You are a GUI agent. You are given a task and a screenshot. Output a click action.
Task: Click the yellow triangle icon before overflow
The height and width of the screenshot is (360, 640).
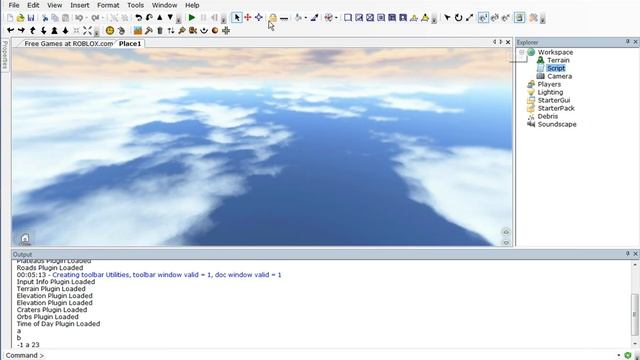pyautogui.click(x=425, y=18)
